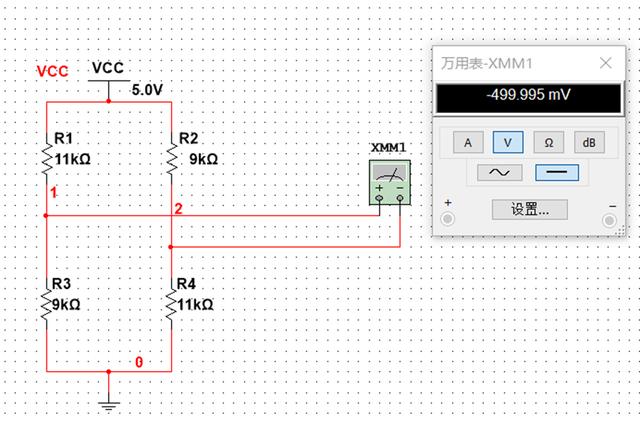Select resistor R1 11kΩ symbol

(47, 158)
